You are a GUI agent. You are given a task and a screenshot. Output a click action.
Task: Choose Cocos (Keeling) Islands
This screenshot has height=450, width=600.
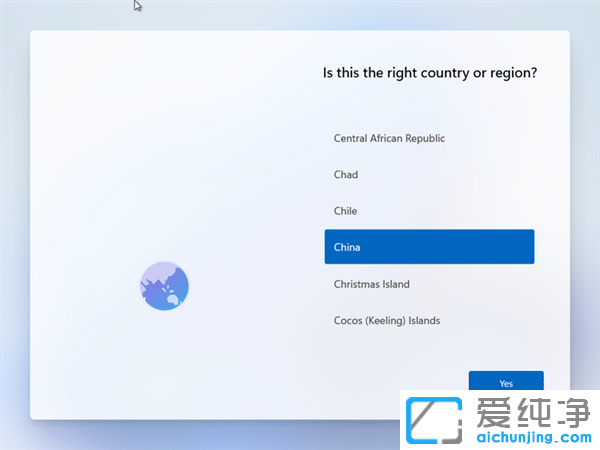[429, 320]
